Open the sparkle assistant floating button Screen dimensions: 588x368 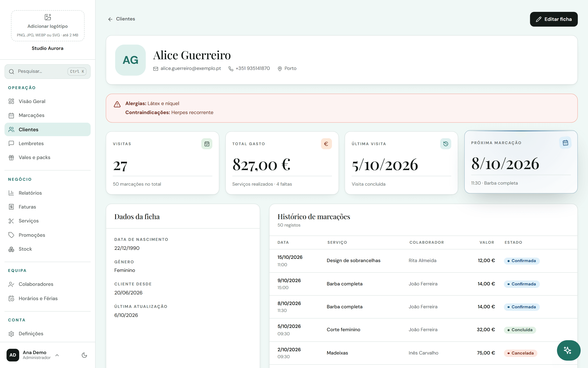coord(569,350)
